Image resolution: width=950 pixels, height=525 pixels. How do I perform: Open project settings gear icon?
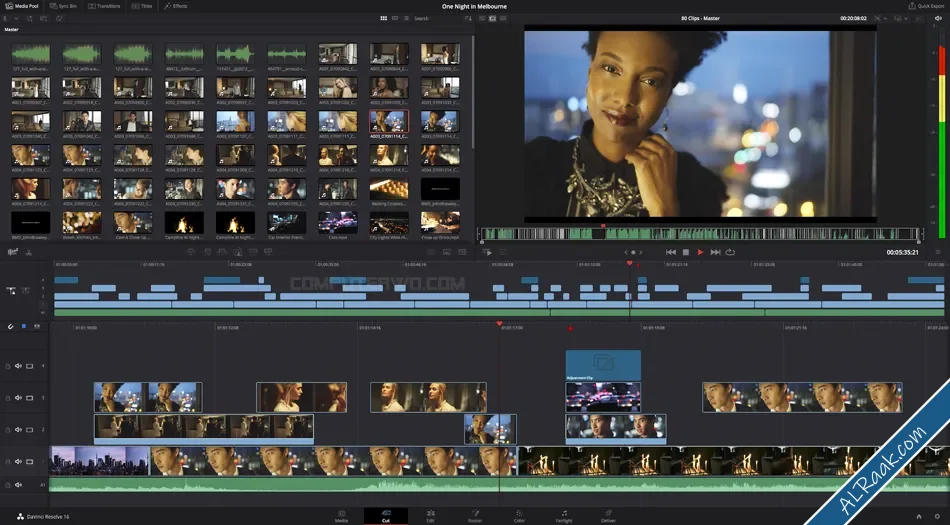937,517
